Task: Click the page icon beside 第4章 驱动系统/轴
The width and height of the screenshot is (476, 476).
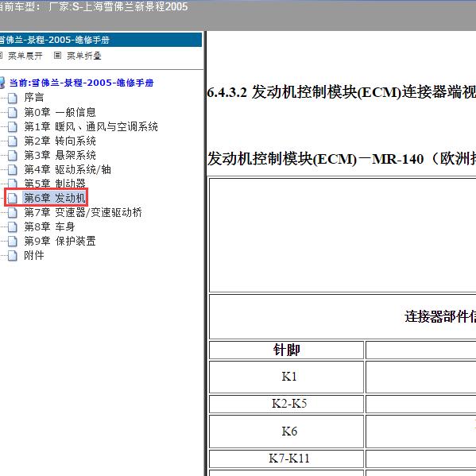Action: point(13,169)
